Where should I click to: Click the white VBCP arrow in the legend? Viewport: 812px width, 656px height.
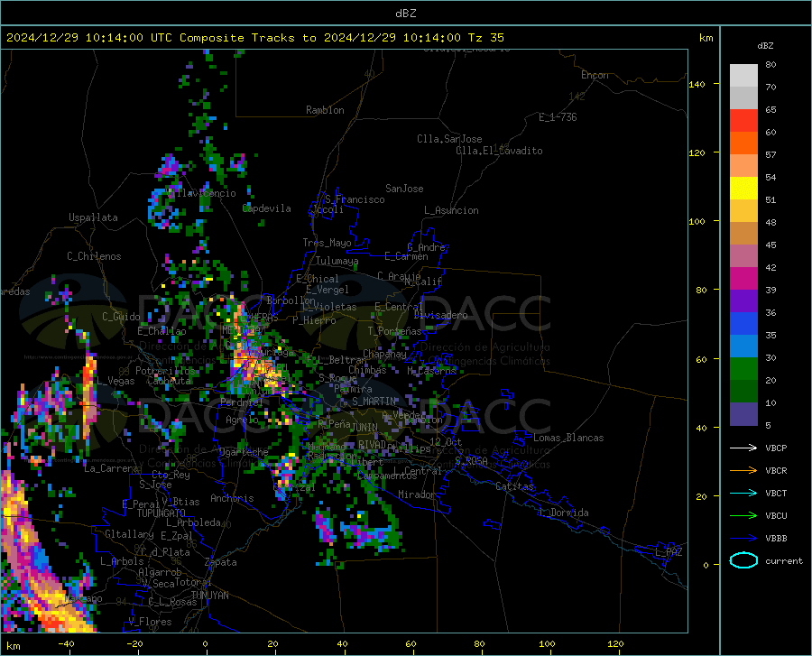coord(743,448)
